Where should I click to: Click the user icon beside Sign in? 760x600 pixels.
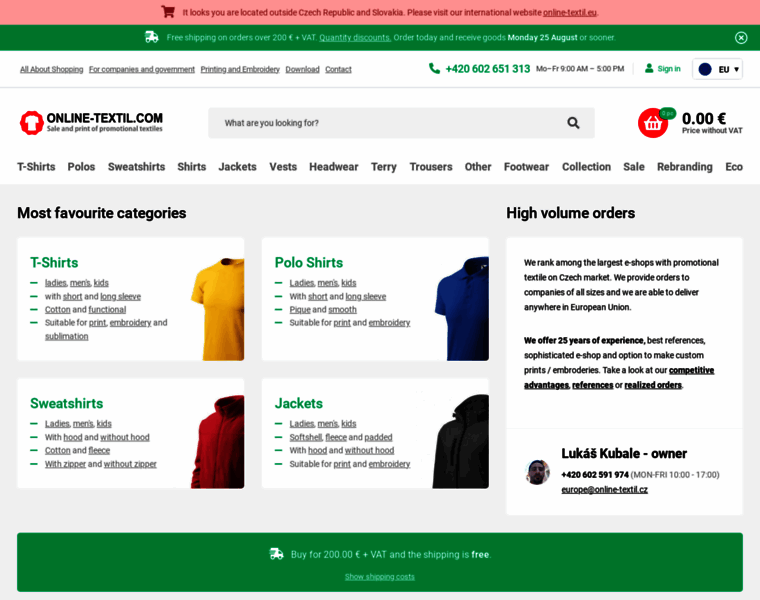(649, 68)
